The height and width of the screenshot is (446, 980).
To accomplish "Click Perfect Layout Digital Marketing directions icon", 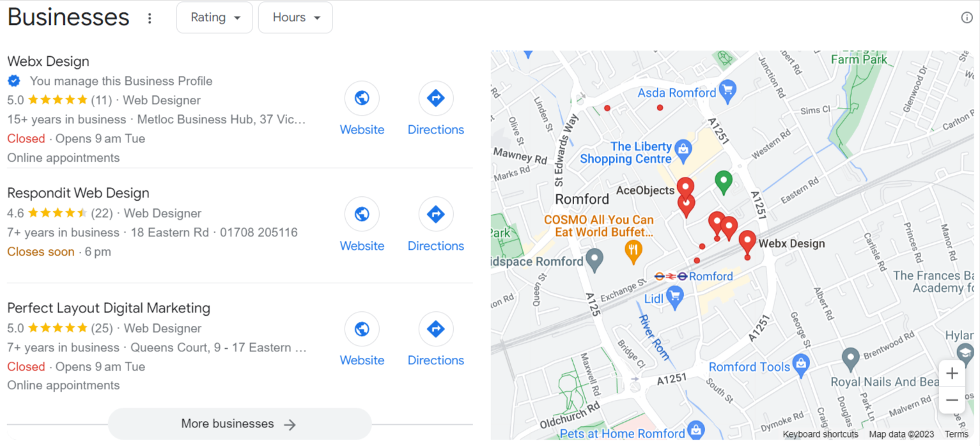I will [436, 329].
